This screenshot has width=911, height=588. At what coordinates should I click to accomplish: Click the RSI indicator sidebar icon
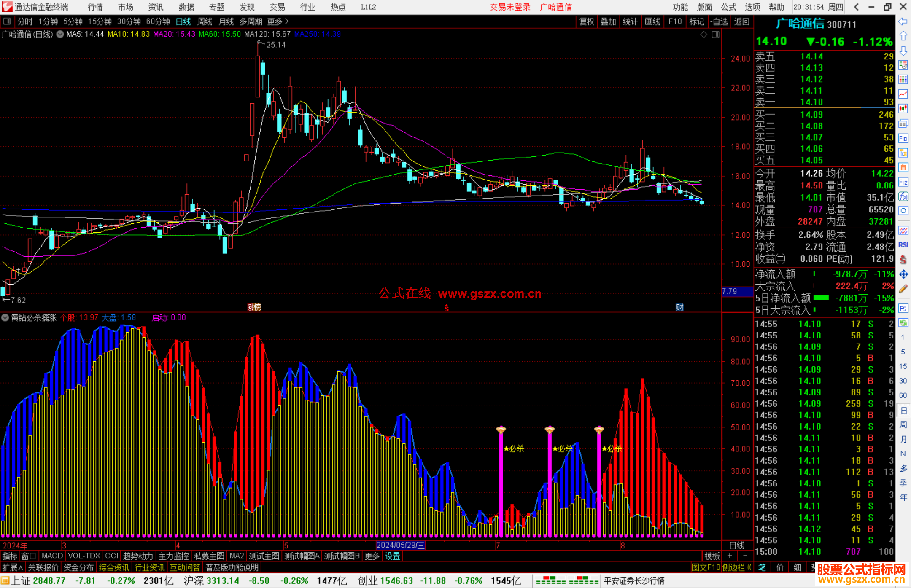coord(903,245)
